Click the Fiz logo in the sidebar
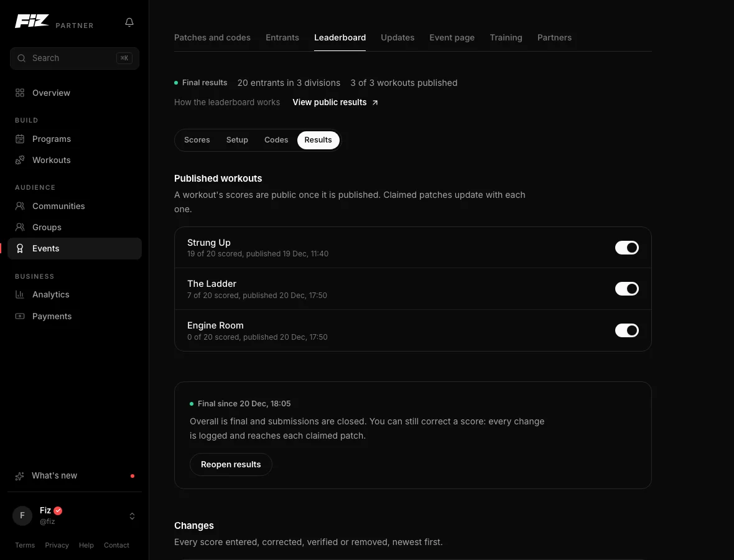This screenshot has height=560, width=734. click(x=32, y=22)
